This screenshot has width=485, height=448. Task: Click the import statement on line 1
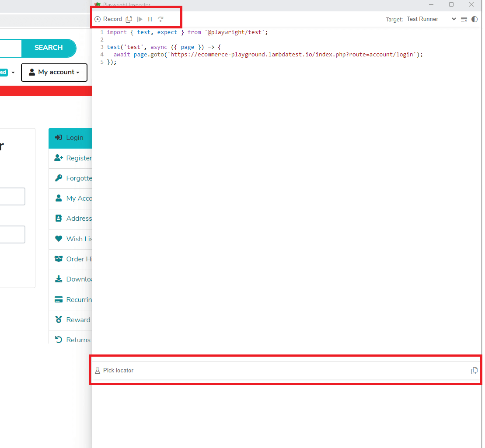point(188,32)
